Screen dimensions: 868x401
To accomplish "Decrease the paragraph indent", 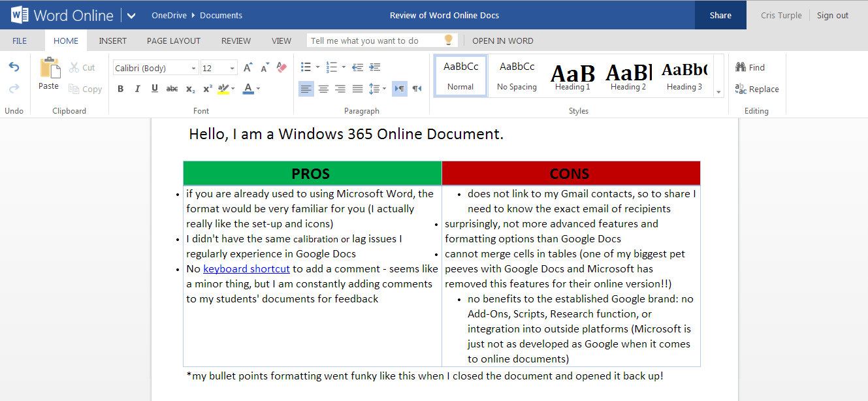I will (x=357, y=67).
